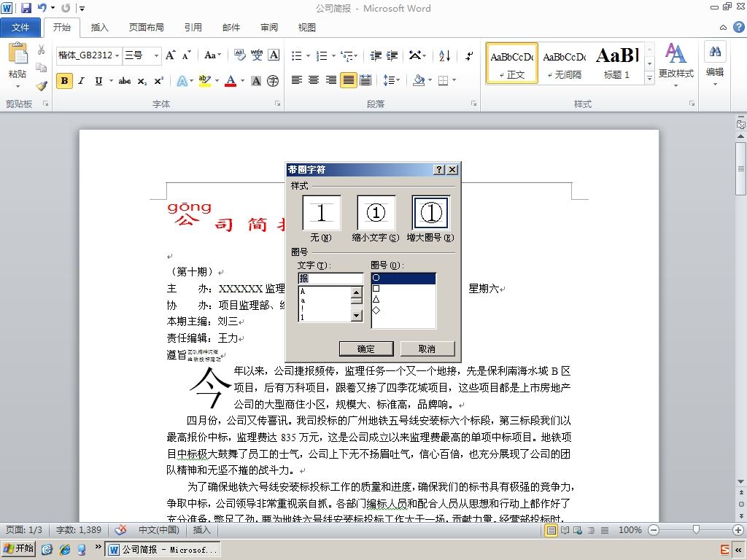This screenshot has height=560, width=747.
Task: Click the zoom slider handle in status bar
Action: (x=696, y=529)
